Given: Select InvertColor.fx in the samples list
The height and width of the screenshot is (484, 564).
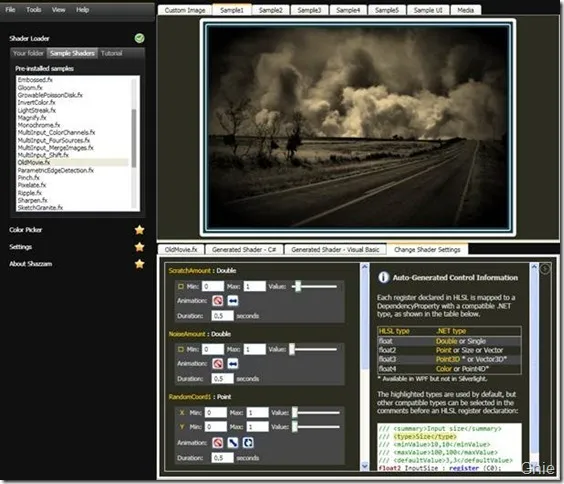Looking at the screenshot, I should 36,102.
